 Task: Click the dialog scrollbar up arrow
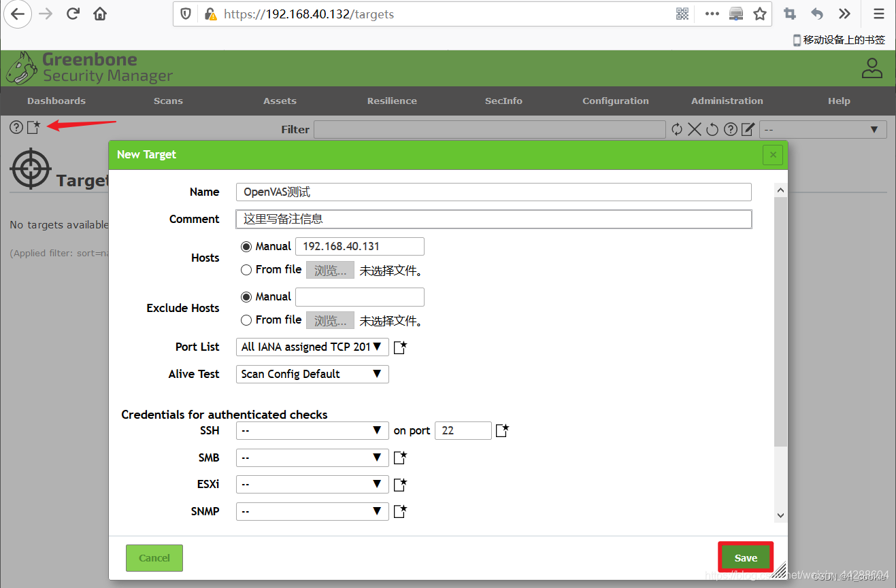point(780,190)
